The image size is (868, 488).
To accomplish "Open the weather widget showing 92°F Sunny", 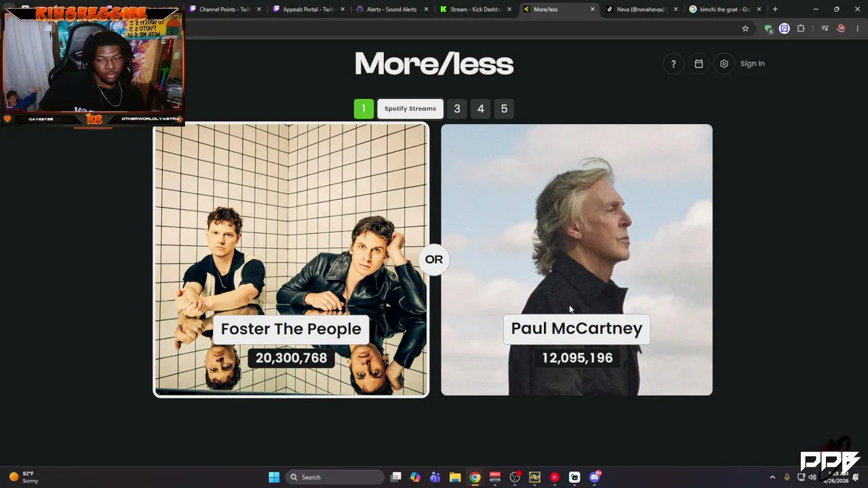I will [x=24, y=477].
